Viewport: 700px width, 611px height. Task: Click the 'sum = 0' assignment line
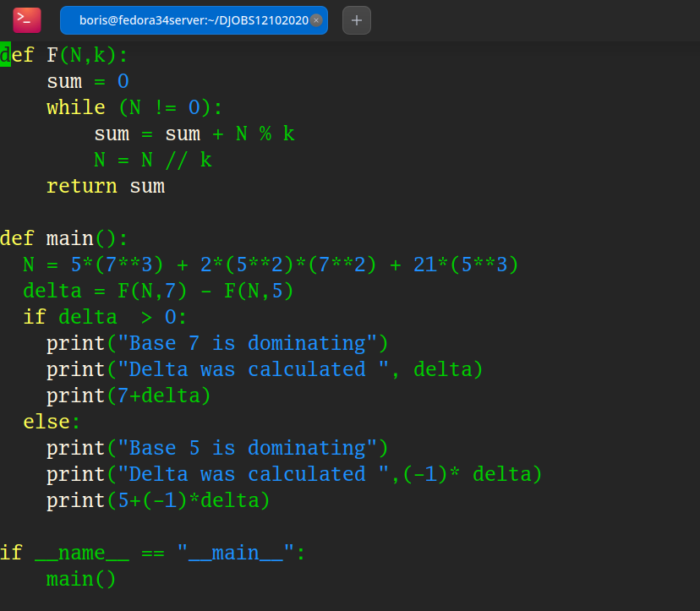tap(88, 81)
